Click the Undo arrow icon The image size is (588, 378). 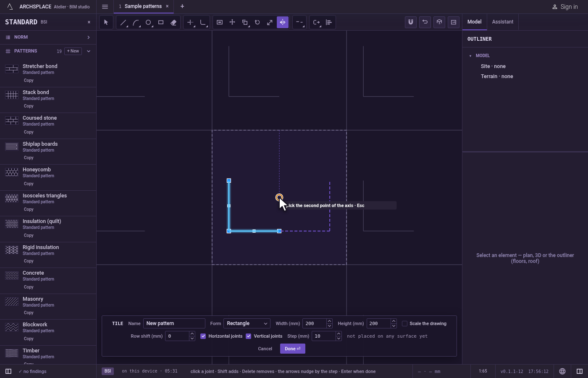point(425,22)
